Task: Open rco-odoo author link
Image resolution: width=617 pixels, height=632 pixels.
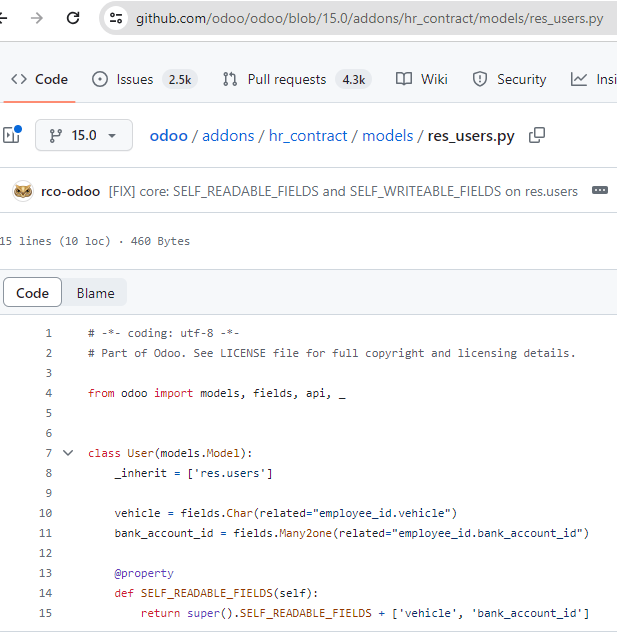Action: point(71,191)
